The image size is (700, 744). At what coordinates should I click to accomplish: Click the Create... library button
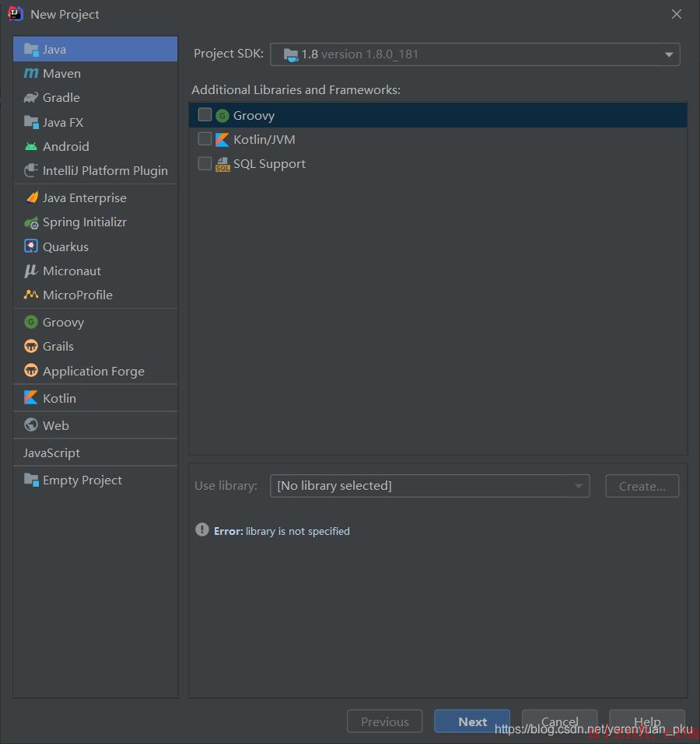click(642, 486)
